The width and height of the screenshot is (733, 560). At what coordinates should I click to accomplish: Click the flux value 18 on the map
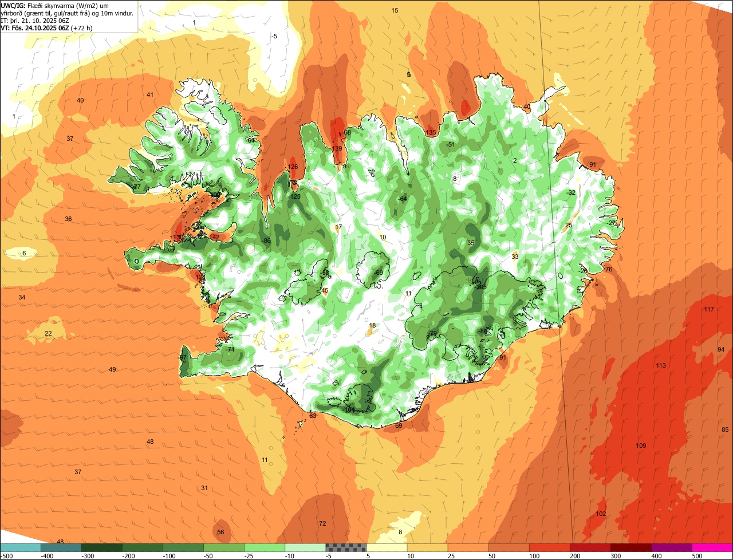[372, 325]
